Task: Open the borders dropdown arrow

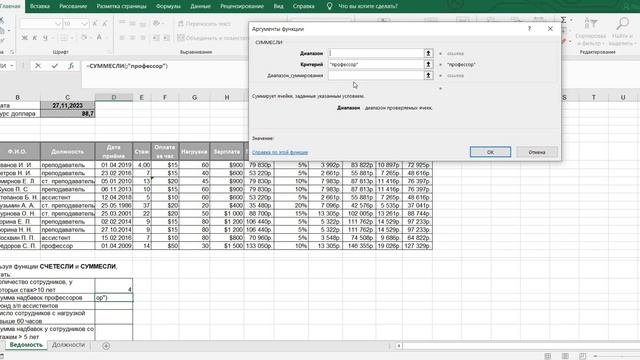Action: click(x=71, y=38)
